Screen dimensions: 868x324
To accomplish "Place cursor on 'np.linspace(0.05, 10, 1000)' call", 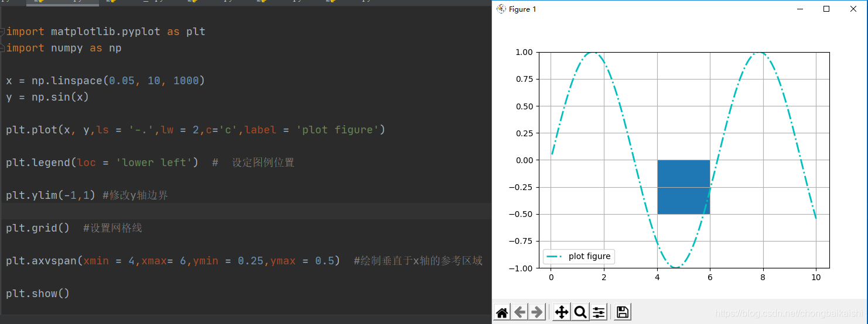I will tap(118, 81).
